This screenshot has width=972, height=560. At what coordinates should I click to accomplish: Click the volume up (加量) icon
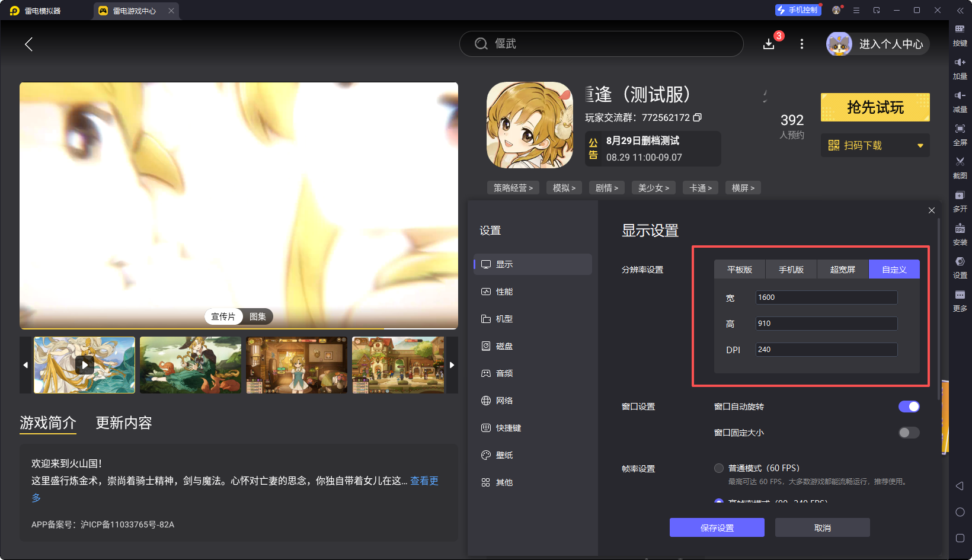click(x=960, y=63)
